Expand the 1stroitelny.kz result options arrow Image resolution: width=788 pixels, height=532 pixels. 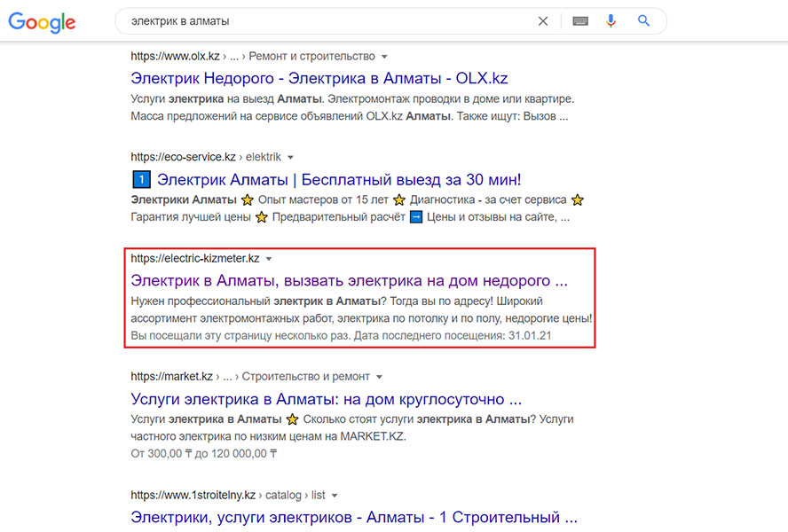[335, 496]
